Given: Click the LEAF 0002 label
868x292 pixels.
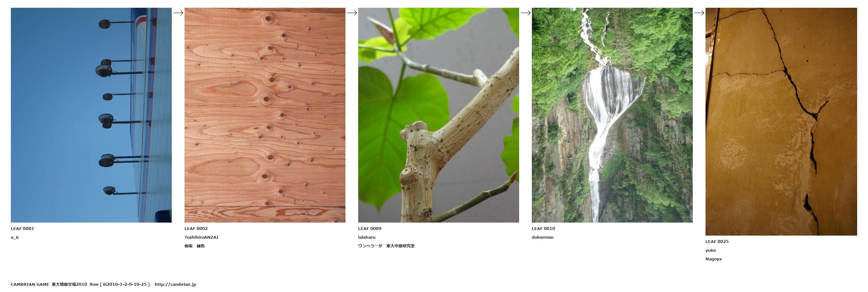Looking at the screenshot, I should [196, 229].
